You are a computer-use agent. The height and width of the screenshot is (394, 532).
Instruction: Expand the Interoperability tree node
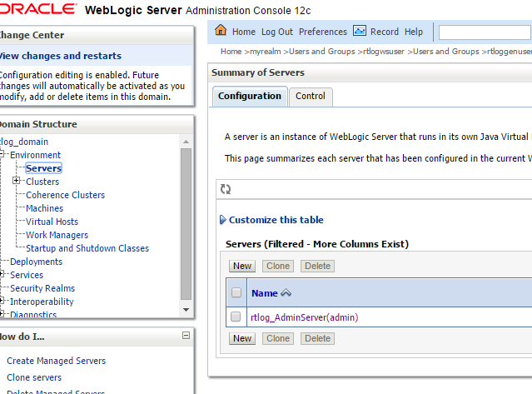2,301
